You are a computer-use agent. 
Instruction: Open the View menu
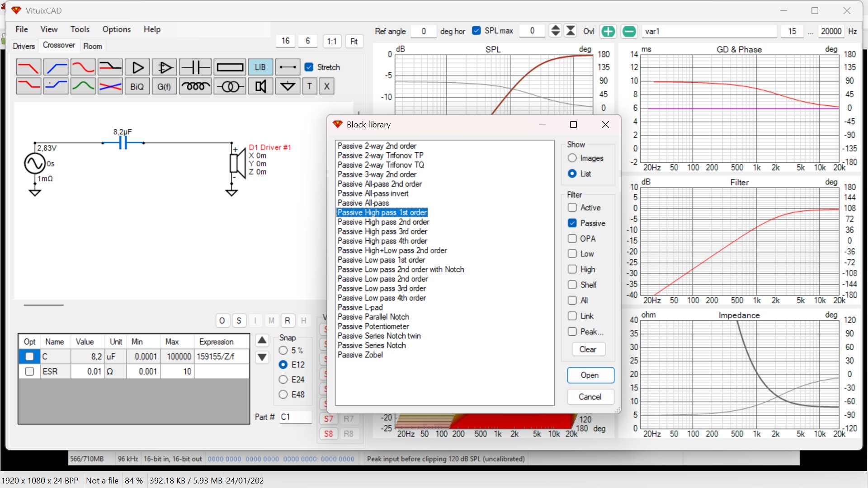tap(49, 29)
